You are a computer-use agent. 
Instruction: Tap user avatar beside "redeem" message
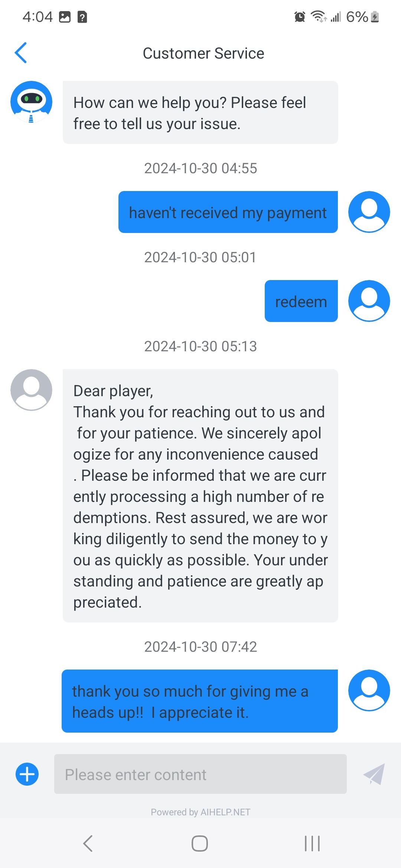coord(369,301)
